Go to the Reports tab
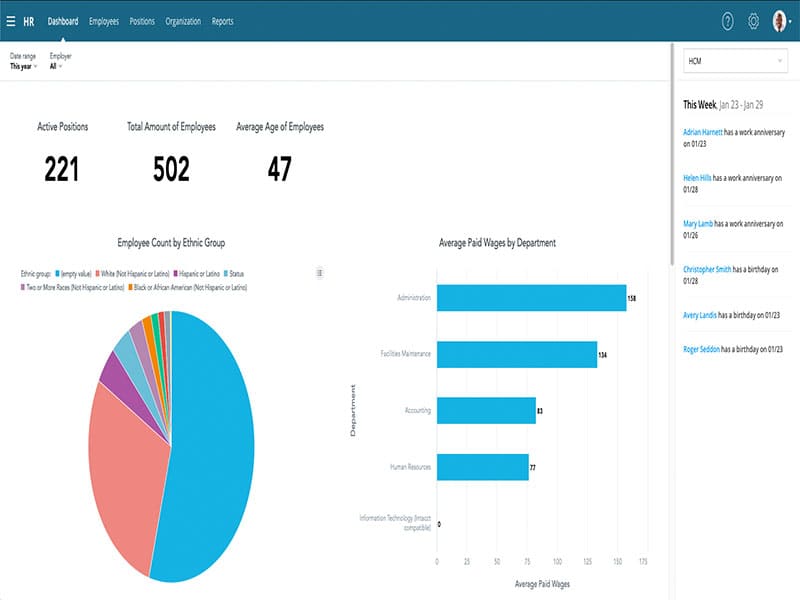Screen dimensions: 800x600 click(x=222, y=21)
